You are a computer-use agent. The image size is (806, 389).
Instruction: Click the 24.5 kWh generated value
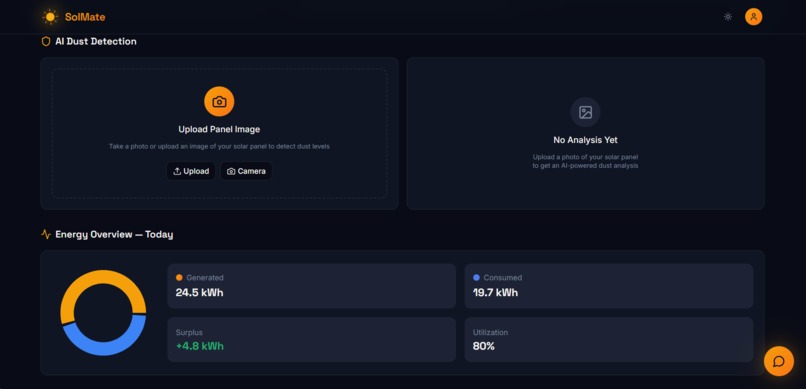pyautogui.click(x=199, y=293)
